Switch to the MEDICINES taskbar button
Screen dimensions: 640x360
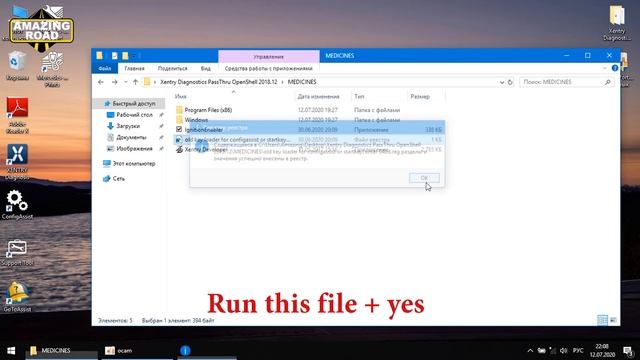pos(62,351)
